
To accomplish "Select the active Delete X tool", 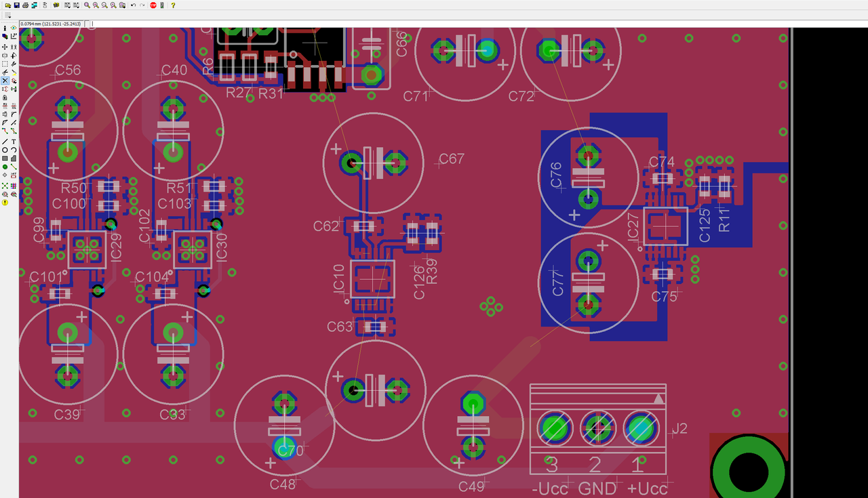I will click(5, 81).
